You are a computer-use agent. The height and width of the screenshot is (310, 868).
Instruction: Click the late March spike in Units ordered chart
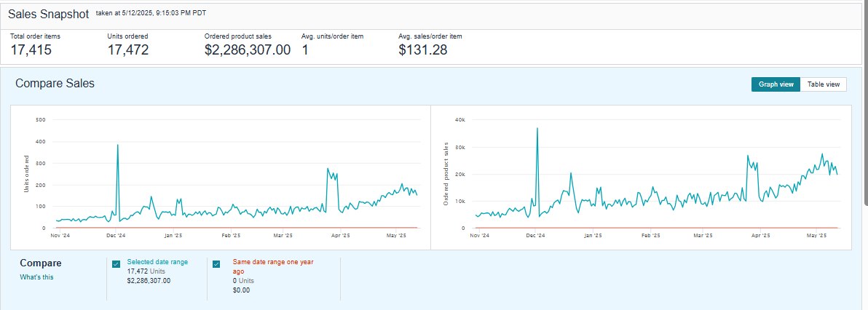pyautogui.click(x=328, y=170)
